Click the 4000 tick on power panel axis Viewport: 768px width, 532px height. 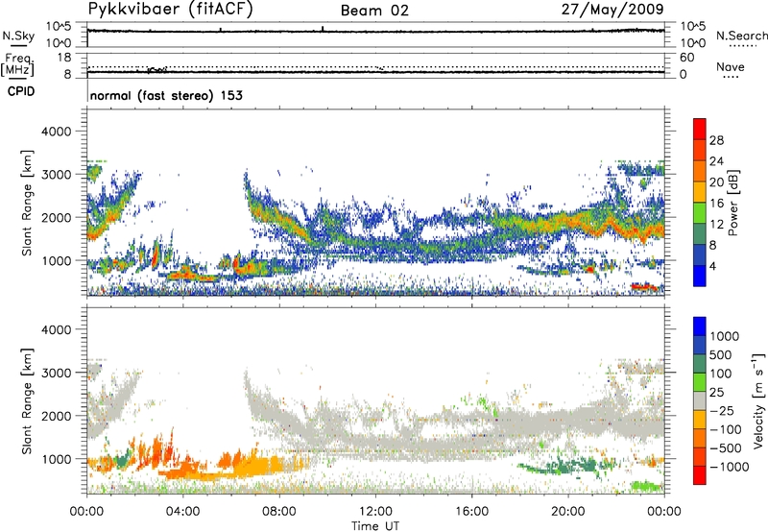tap(56, 132)
